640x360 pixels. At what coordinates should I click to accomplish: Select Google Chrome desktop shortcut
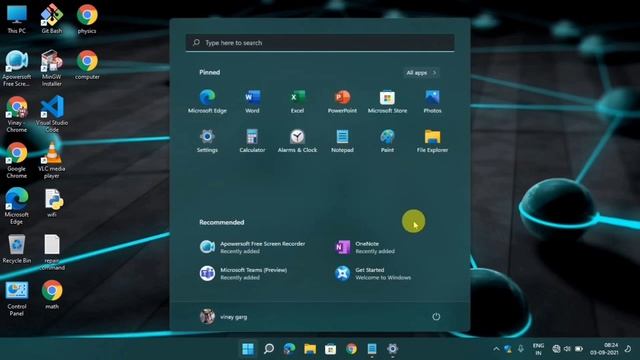click(17, 160)
